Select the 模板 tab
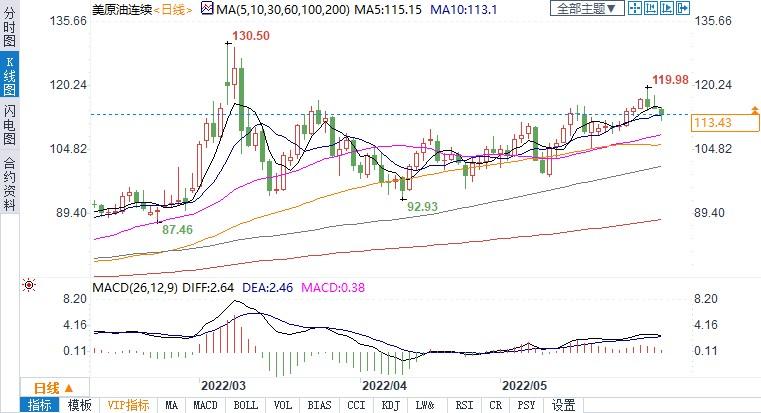This screenshot has width=761, height=413. pos(79,405)
